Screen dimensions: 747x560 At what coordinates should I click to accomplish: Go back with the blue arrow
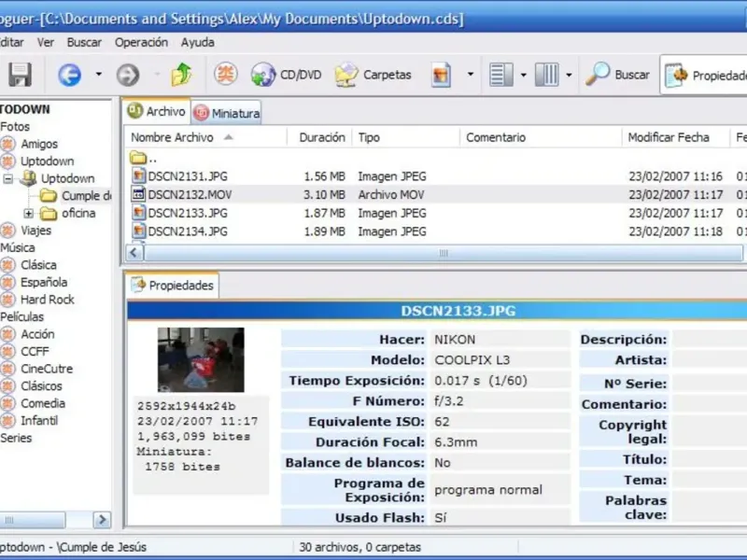69,75
